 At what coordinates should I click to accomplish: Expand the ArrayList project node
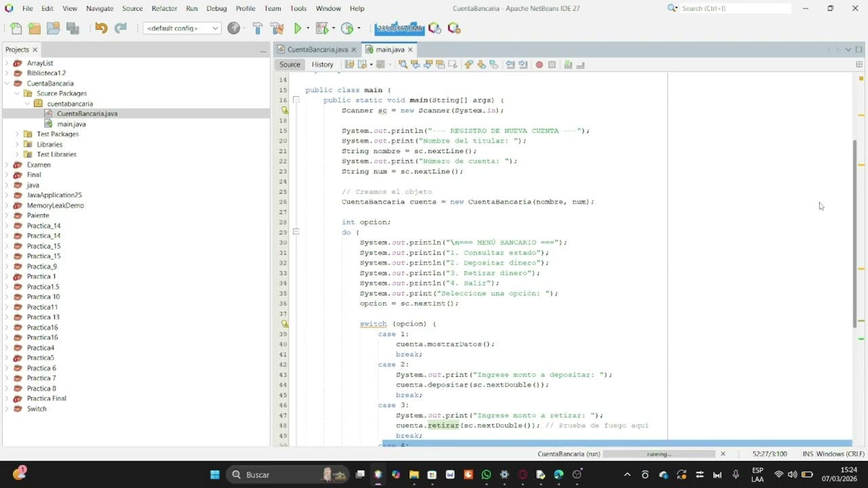click(7, 63)
